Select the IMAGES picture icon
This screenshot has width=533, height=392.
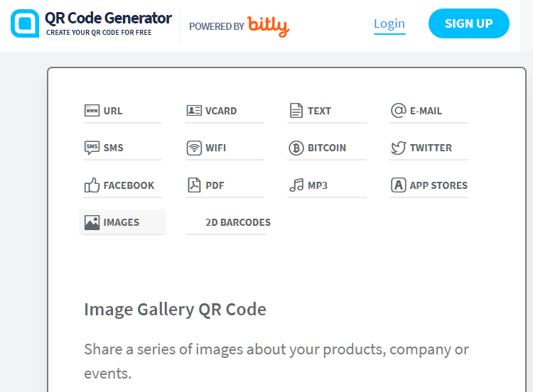click(x=92, y=222)
